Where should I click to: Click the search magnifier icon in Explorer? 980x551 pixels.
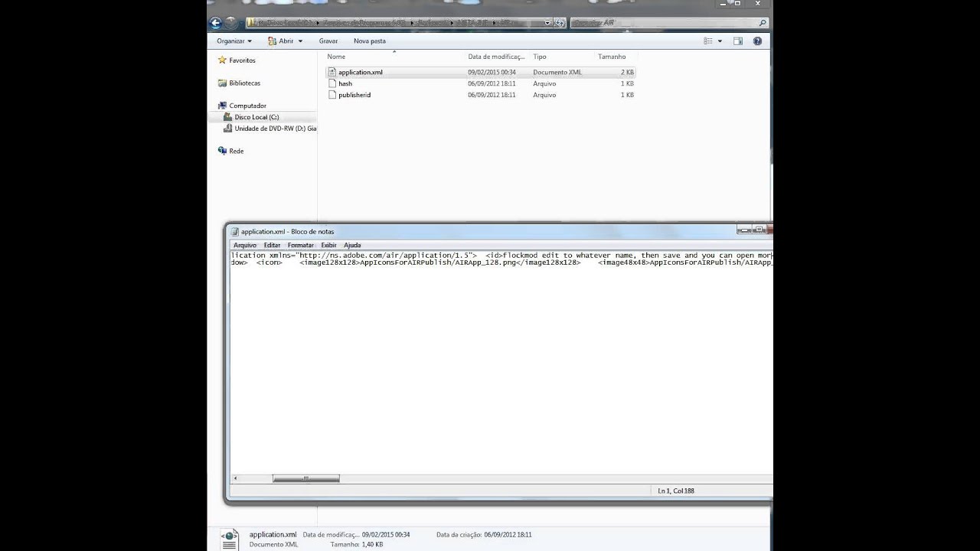pos(762,23)
